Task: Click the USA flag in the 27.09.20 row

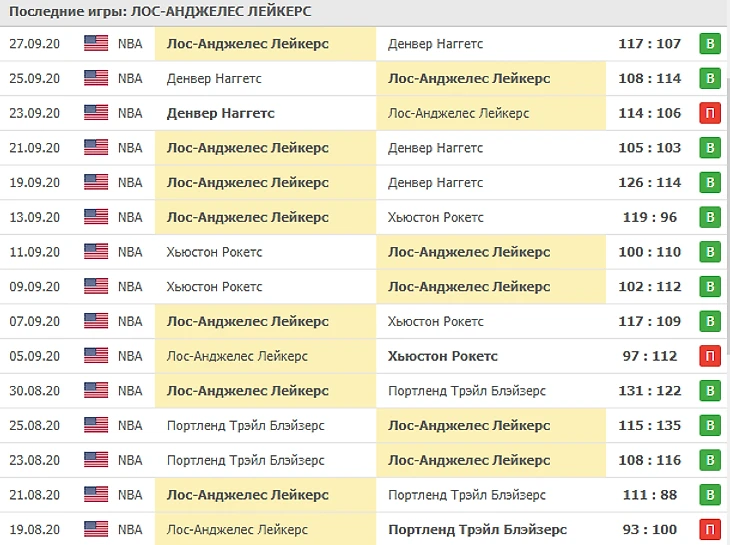Action: (x=96, y=43)
